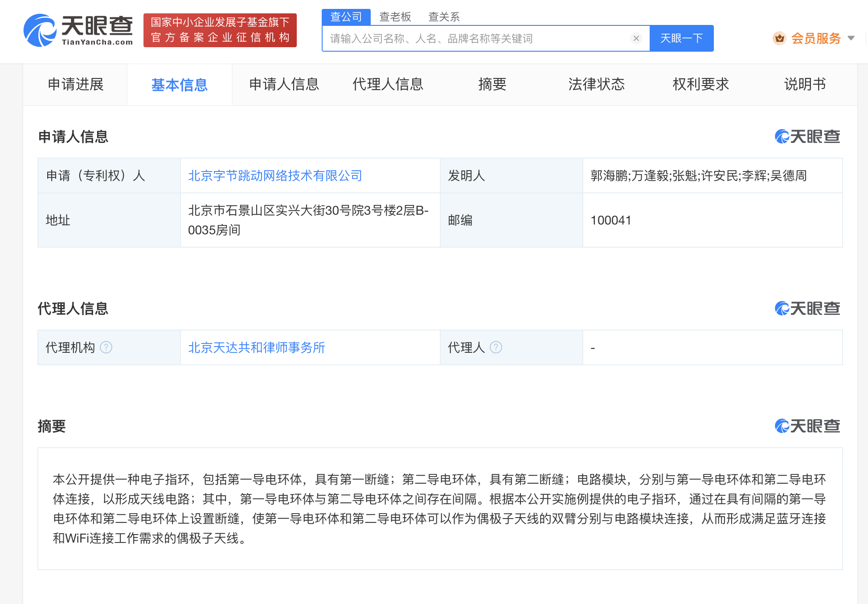Open the 说明书 tab
This screenshot has width=868, height=604.
pyautogui.click(x=805, y=84)
